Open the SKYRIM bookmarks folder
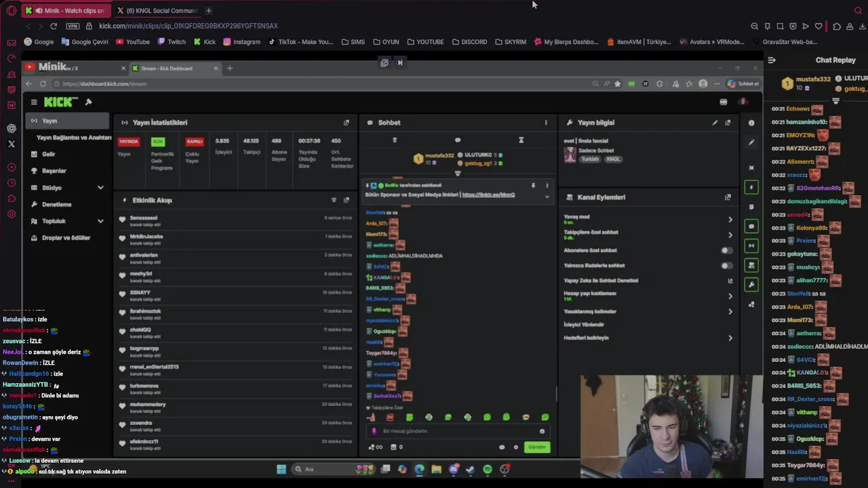 (510, 41)
